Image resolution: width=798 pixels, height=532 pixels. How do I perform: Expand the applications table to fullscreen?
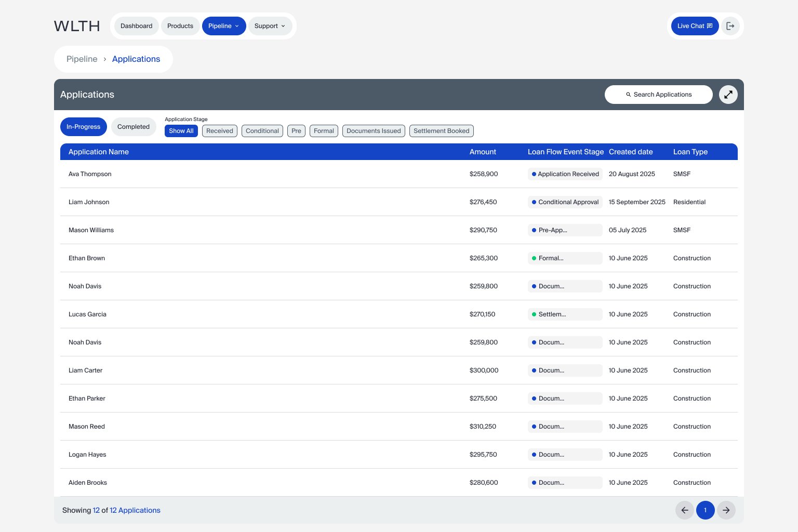728,95
